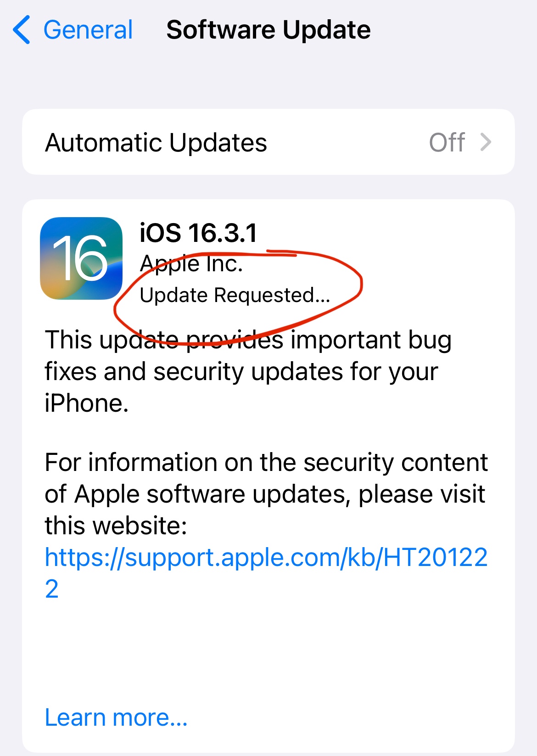This screenshot has height=756, width=537.
Task: Tap the iOS 16 app icon
Action: pos(81,258)
